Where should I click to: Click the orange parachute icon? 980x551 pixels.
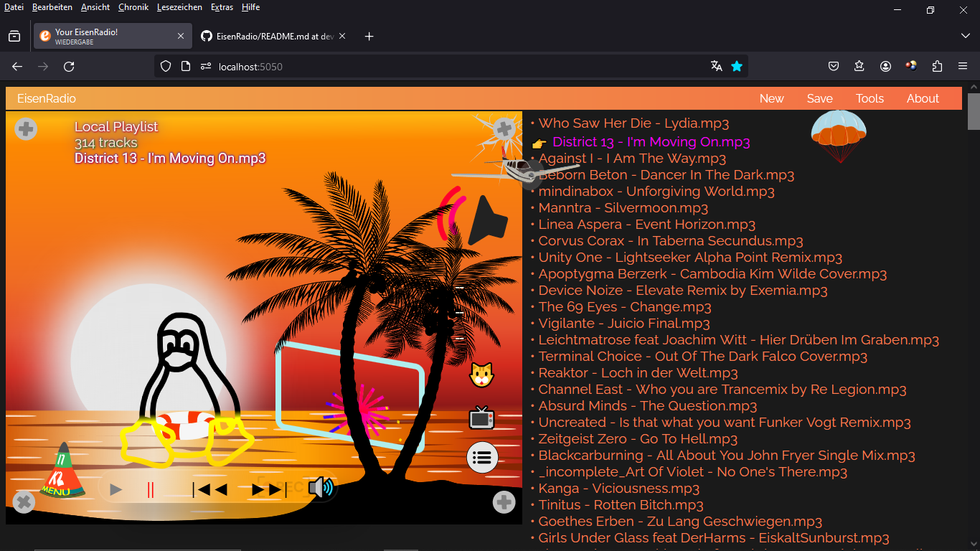tap(839, 136)
